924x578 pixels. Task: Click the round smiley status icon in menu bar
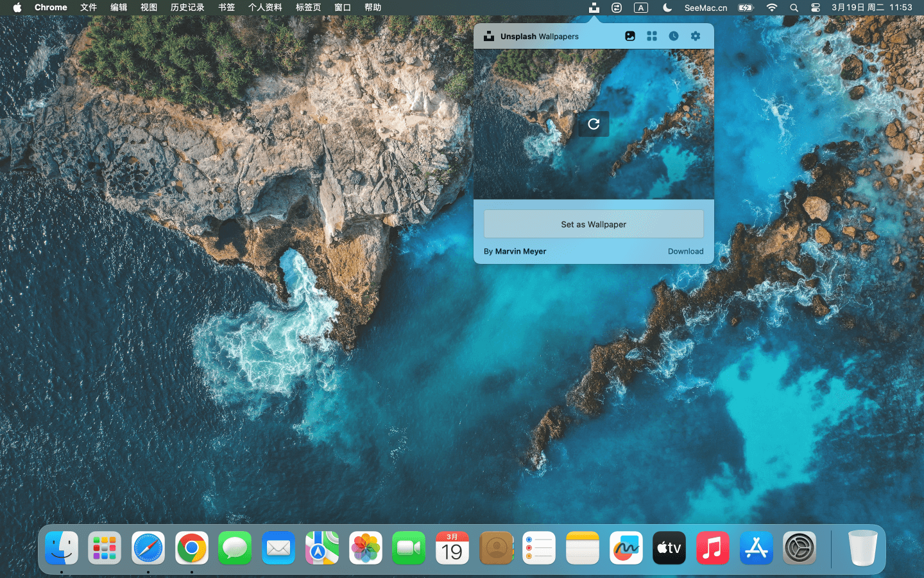click(x=617, y=8)
